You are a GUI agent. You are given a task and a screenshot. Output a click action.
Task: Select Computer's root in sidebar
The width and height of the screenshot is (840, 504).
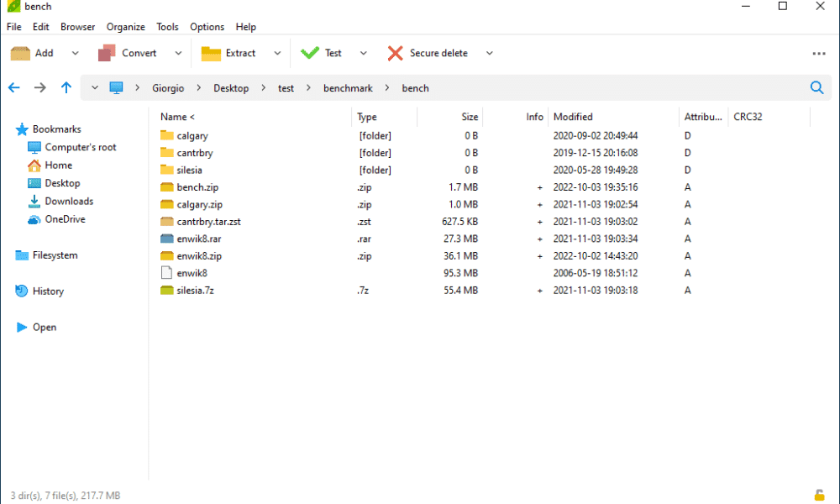[x=81, y=147]
